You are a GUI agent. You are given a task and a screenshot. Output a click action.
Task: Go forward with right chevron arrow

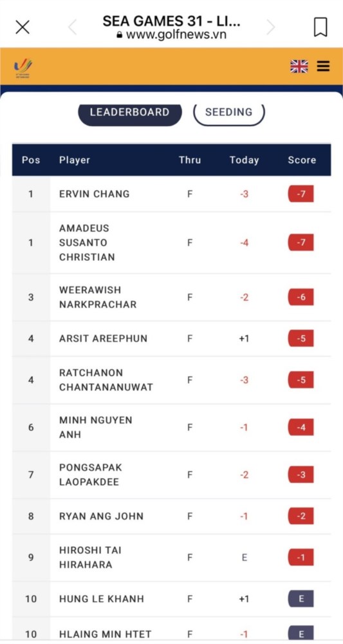click(x=270, y=27)
